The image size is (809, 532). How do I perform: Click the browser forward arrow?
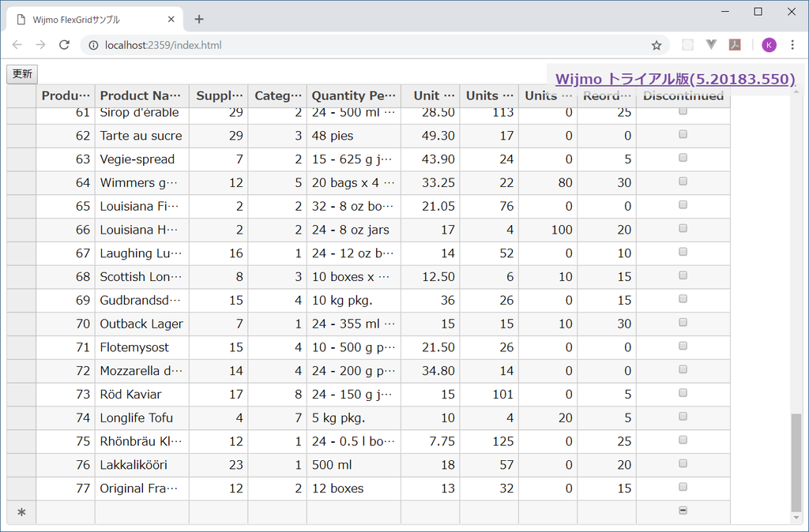[40, 45]
